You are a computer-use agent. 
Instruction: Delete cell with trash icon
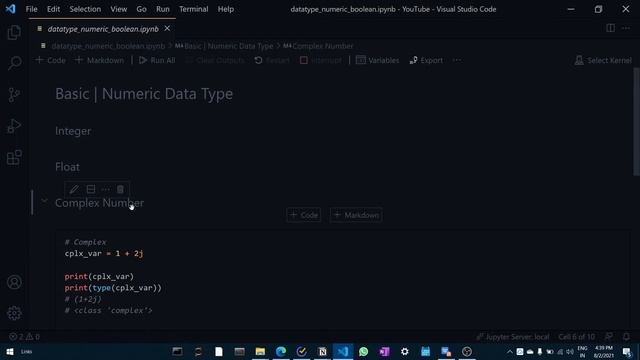coord(120,189)
